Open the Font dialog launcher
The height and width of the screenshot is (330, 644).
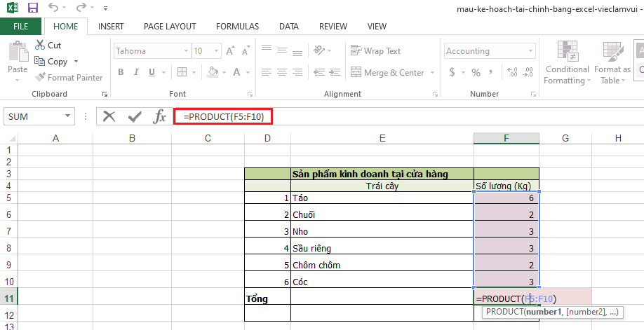tap(250, 95)
